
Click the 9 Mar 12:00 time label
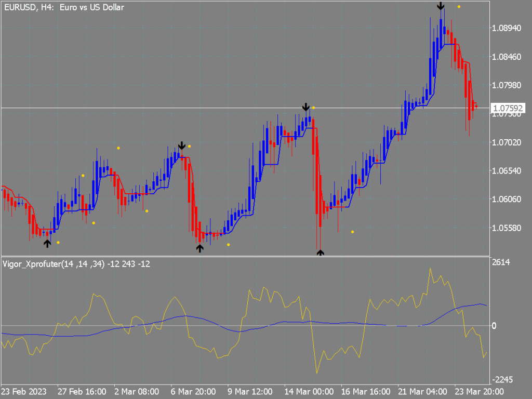(x=250, y=392)
